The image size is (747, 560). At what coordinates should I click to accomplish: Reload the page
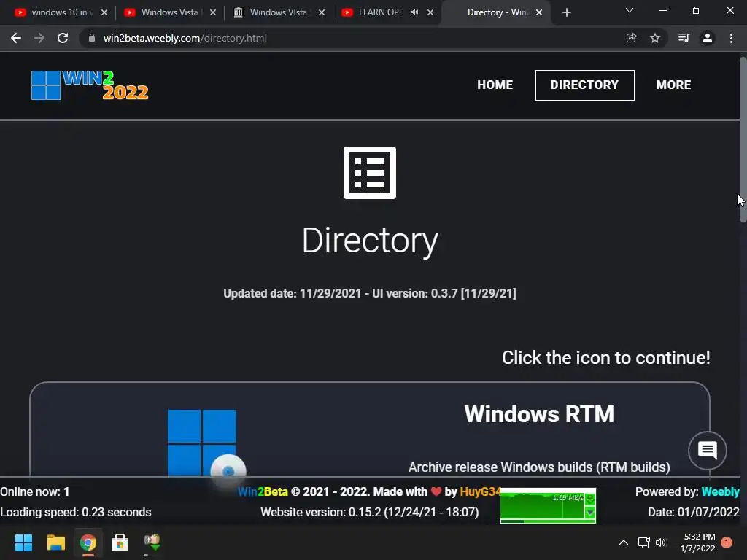coord(63,38)
